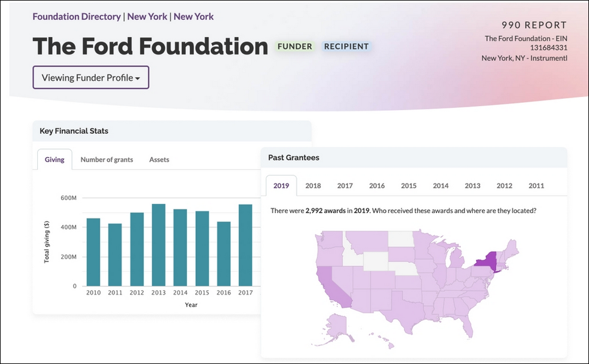The height and width of the screenshot is (364, 589).
Task: Select the 2015 grantees year tab
Action: click(408, 186)
